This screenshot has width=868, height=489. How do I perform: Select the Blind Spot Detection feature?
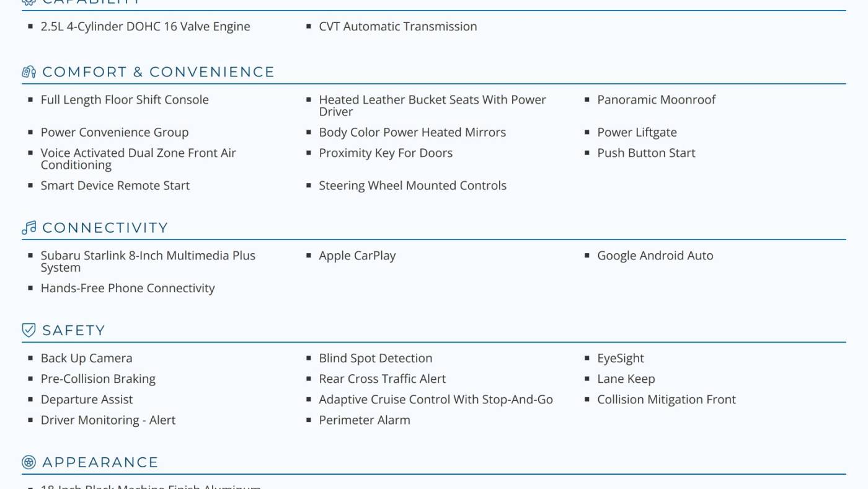[x=375, y=358]
